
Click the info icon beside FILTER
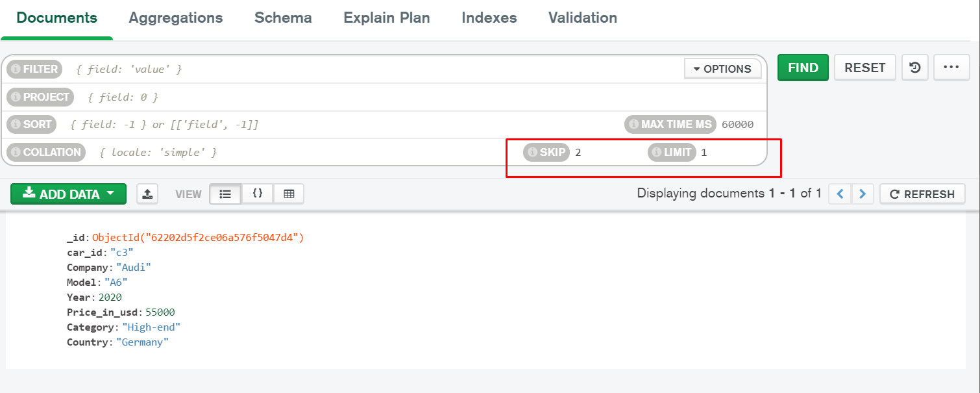(x=14, y=69)
